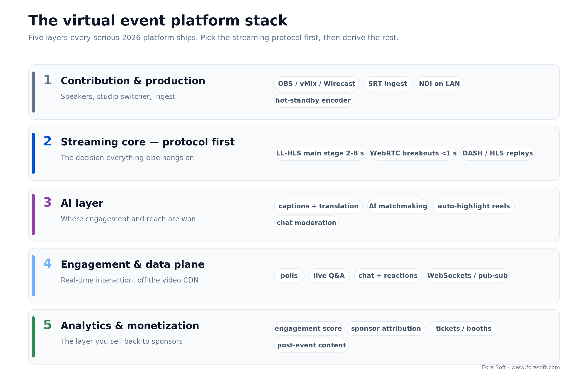Select the 'tickets / booths' chip

point(463,328)
